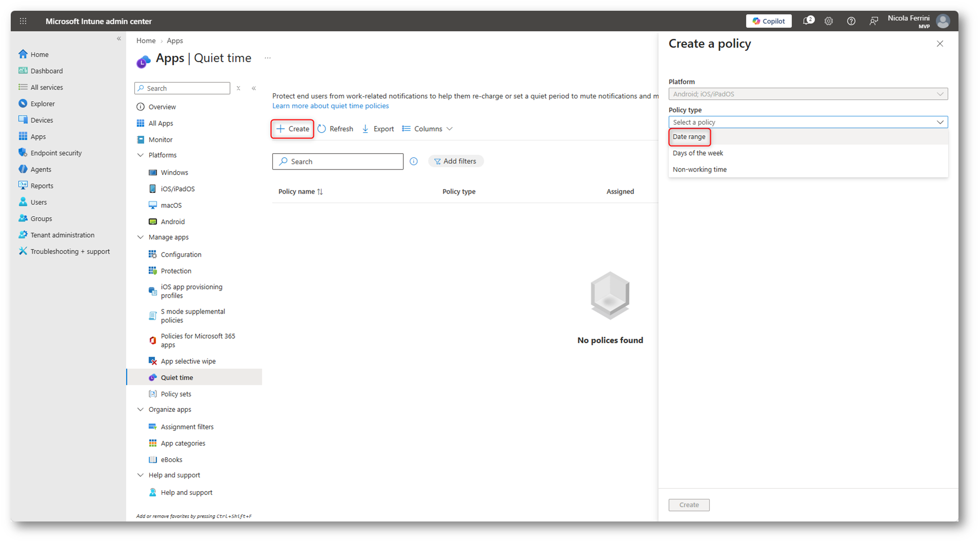The height and width of the screenshot is (543, 980).
Task: Click Create in the toolbar
Action: [293, 129]
